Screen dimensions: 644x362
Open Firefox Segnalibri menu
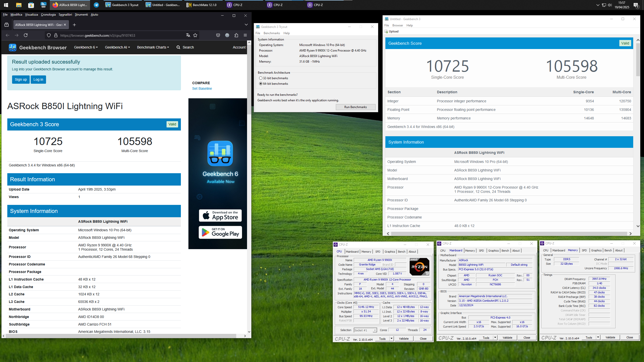[65, 15]
